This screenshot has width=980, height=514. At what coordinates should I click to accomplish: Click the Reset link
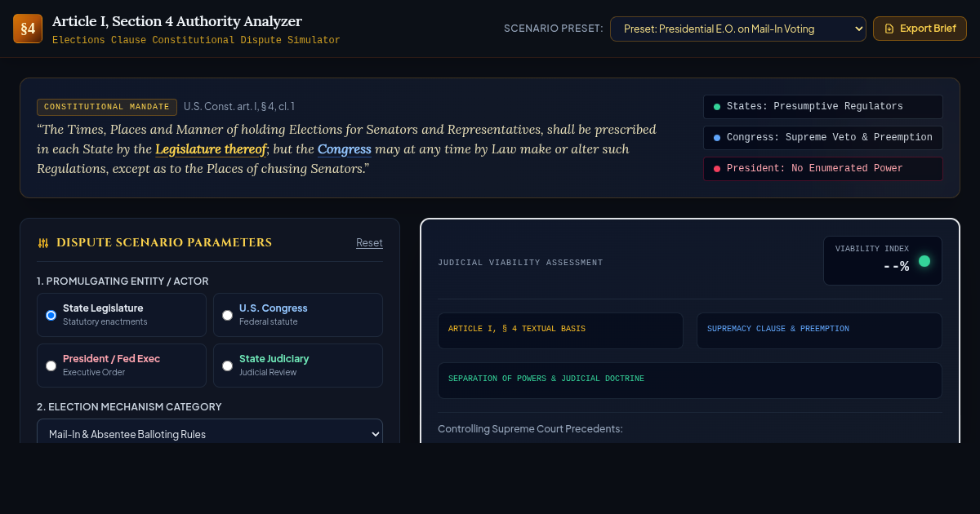369,242
